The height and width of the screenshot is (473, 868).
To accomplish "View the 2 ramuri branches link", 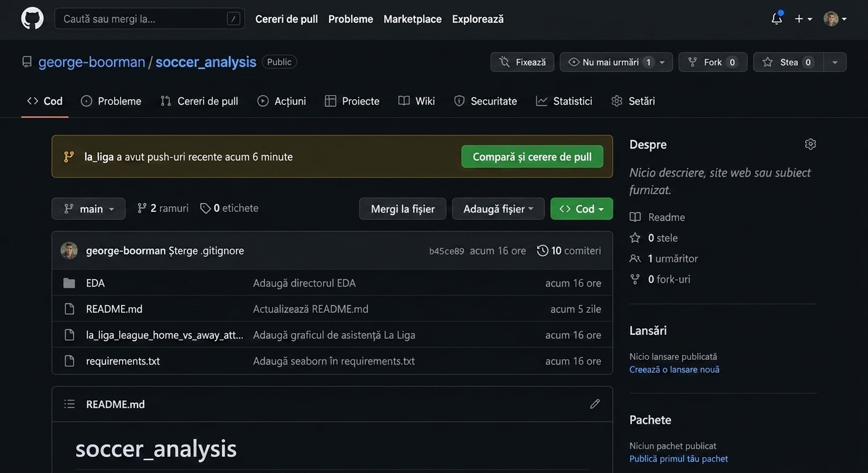I will coord(163,208).
